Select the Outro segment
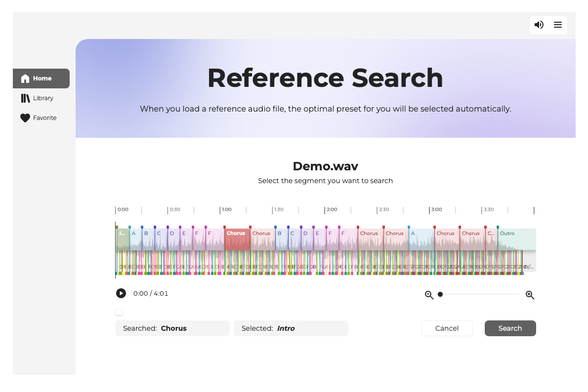This screenshot has width=588, height=392. (x=516, y=239)
